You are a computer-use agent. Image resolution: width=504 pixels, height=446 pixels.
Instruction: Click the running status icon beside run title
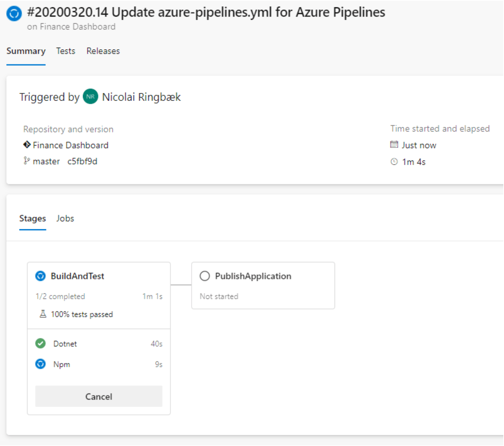click(14, 14)
